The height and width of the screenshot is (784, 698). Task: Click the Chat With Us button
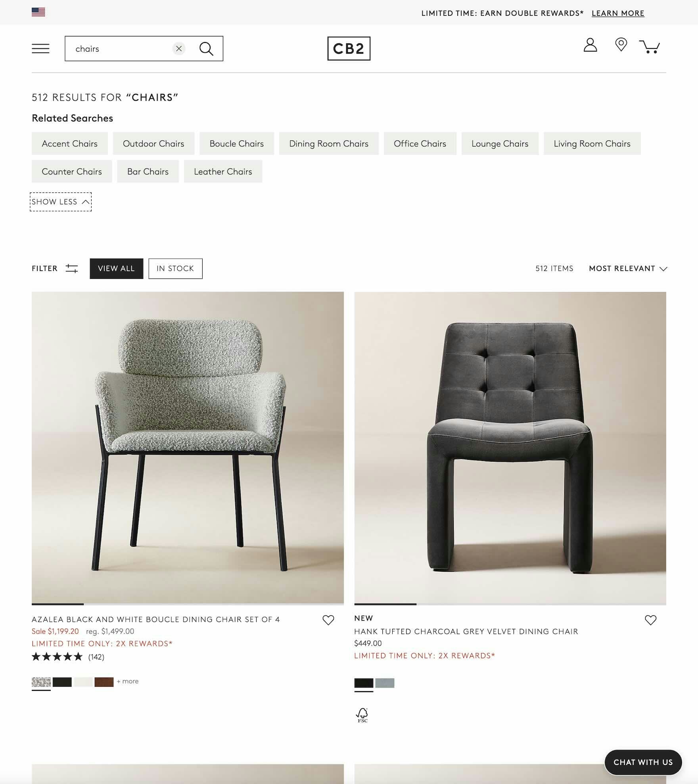click(643, 762)
